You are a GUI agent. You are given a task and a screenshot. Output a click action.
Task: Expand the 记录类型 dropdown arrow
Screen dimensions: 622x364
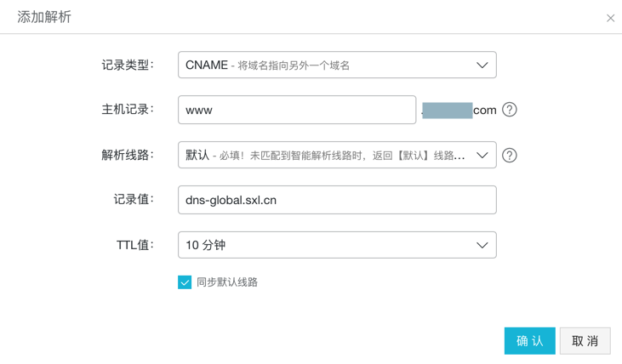pyautogui.click(x=482, y=65)
